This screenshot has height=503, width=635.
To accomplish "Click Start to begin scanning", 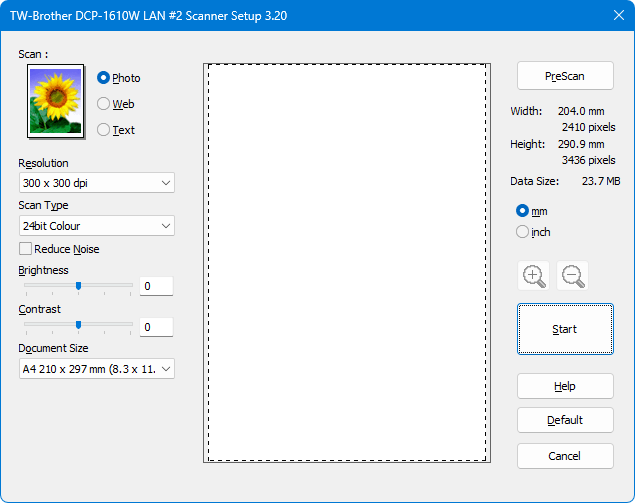I will tap(565, 329).
